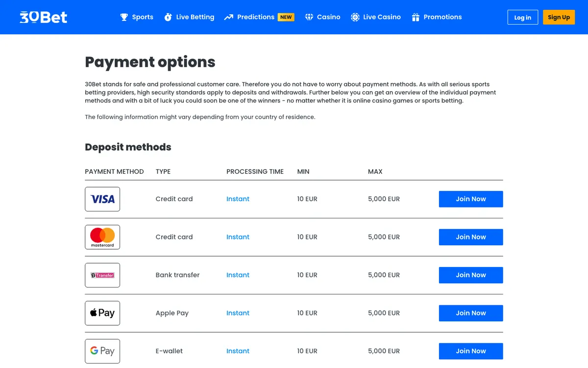Click 5,000 EUR in the Visa row
Viewport: 588px width, 368px height.
pos(384,199)
